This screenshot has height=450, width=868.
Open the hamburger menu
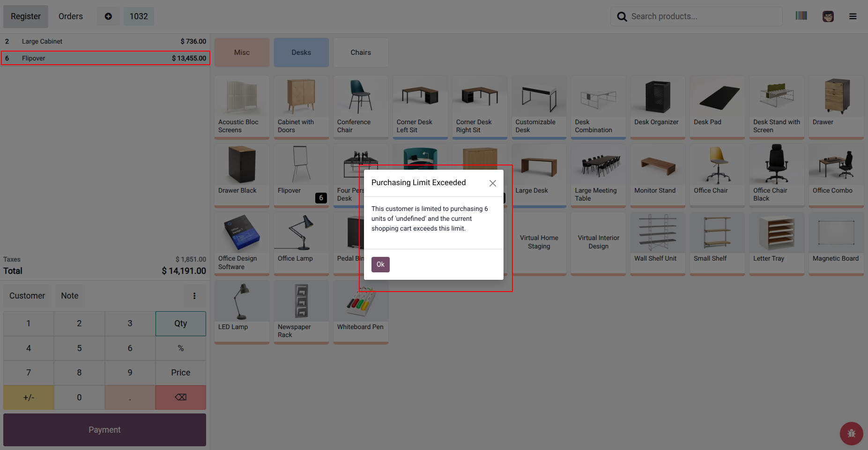point(853,16)
